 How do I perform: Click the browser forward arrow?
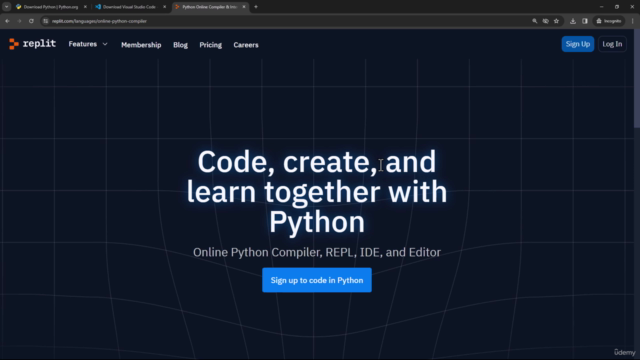(x=19, y=21)
